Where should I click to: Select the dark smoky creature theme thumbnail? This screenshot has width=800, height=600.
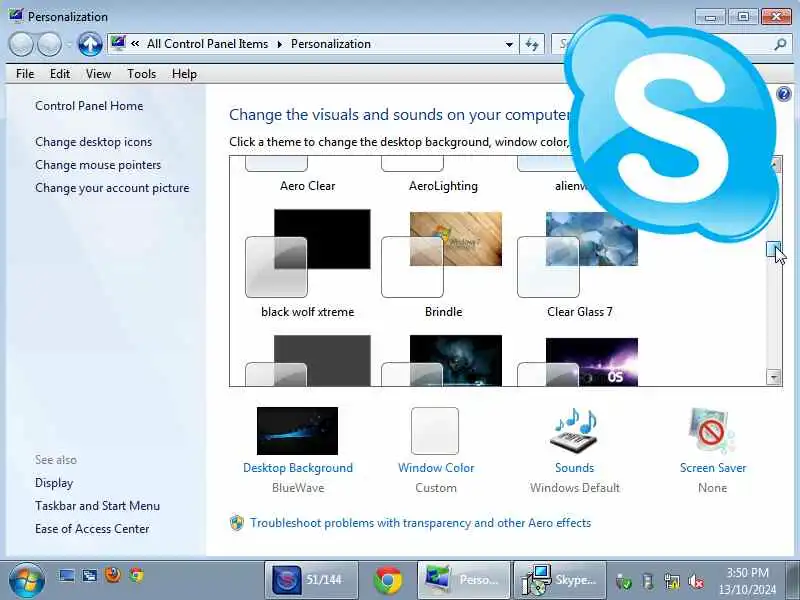click(442, 360)
